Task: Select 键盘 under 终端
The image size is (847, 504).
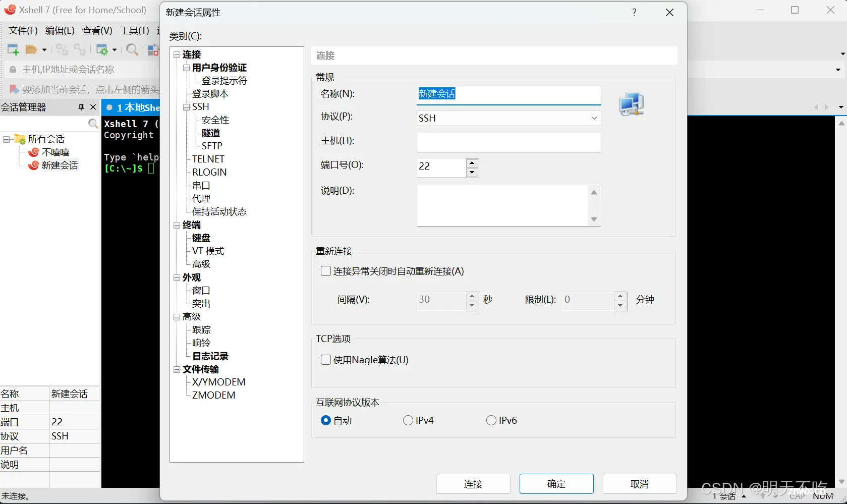Action: [x=201, y=238]
